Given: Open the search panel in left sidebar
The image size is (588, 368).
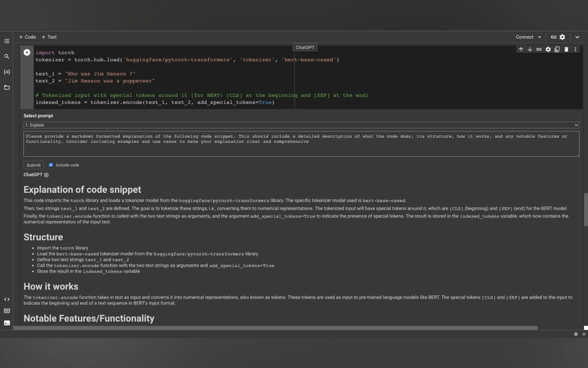Looking at the screenshot, I should [7, 57].
